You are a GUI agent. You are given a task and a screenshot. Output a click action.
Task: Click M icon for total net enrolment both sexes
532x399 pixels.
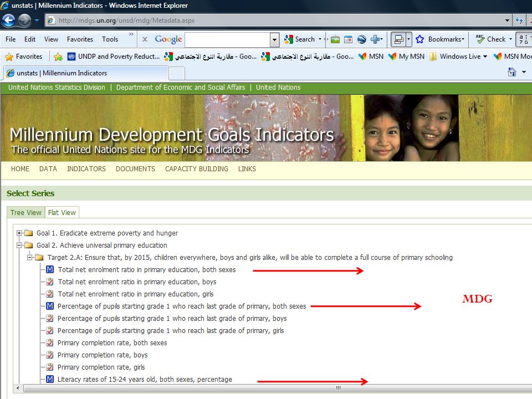pyautogui.click(x=50, y=270)
